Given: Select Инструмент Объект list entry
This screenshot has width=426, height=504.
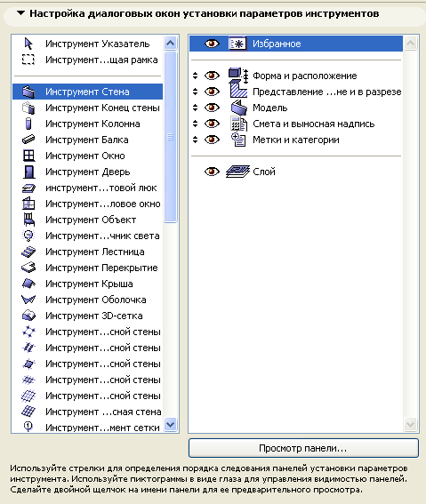Looking at the screenshot, I should pos(88,220).
